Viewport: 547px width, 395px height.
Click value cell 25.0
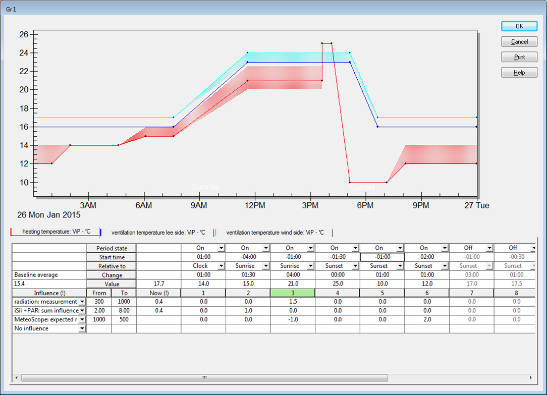337,284
